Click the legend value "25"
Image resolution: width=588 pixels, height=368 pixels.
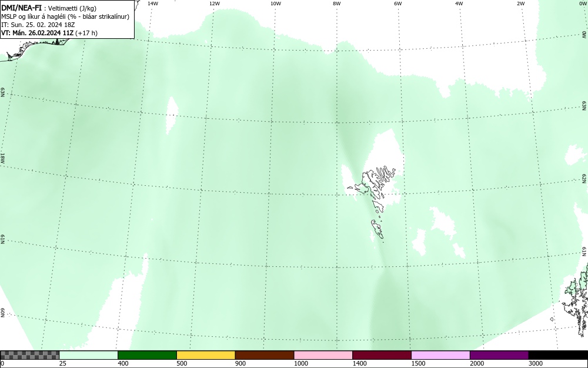coord(63,363)
